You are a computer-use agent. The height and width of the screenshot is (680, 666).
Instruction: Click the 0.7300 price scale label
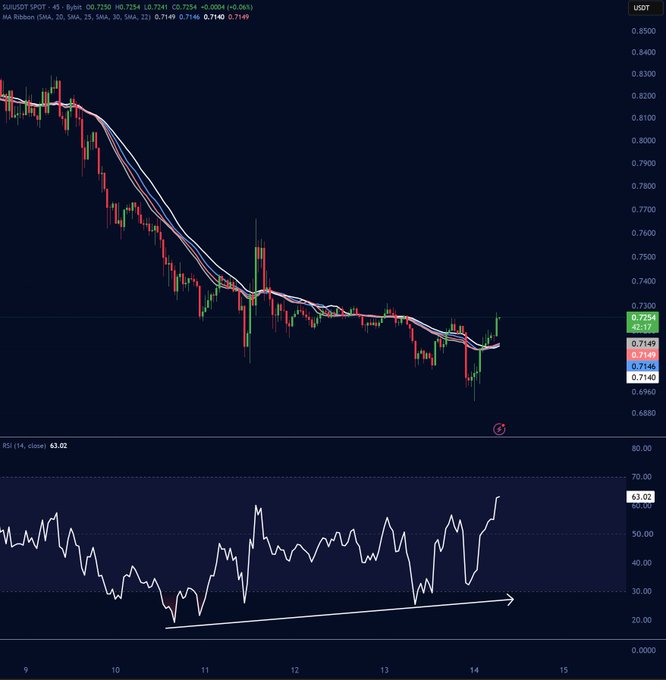[x=643, y=306]
